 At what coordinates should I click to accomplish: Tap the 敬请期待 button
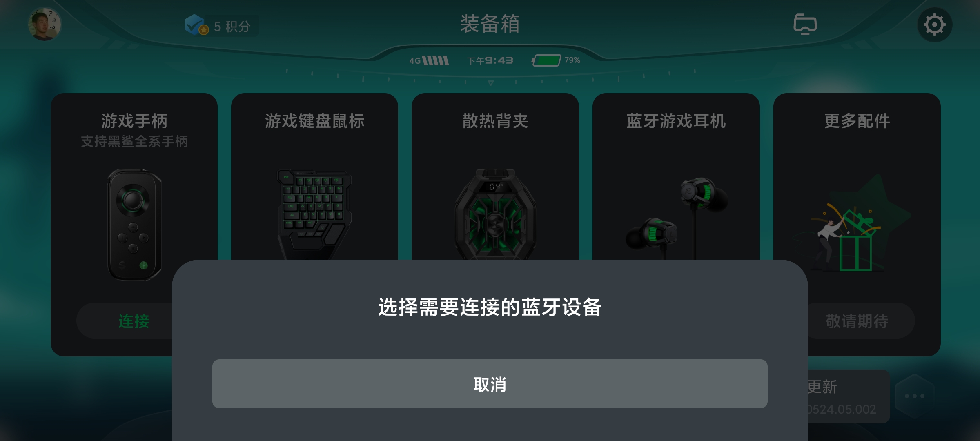pos(857,321)
